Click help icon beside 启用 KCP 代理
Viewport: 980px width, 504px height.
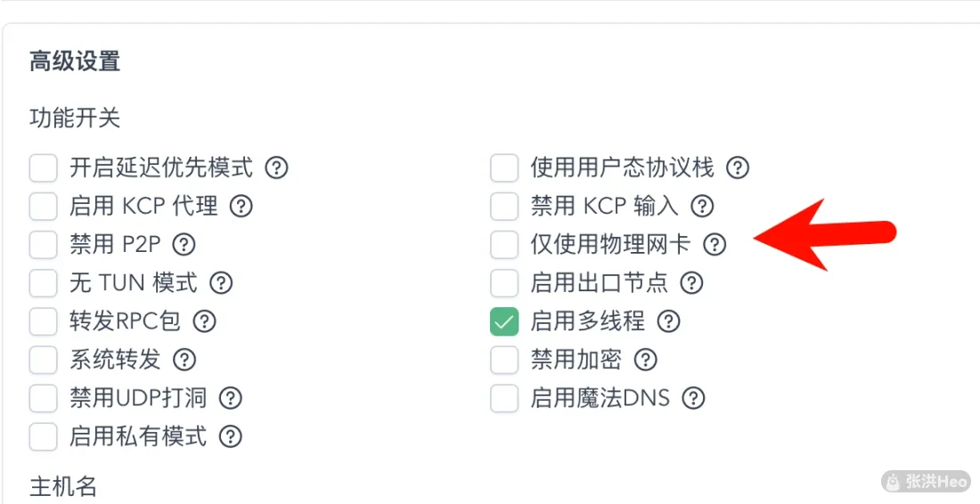[241, 206]
